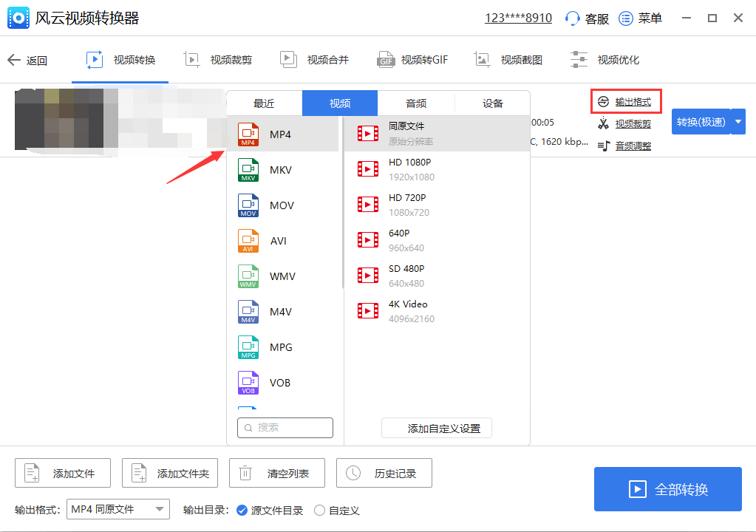The height and width of the screenshot is (532, 756).
Task: Click the 添加文件 button
Action: click(x=63, y=473)
